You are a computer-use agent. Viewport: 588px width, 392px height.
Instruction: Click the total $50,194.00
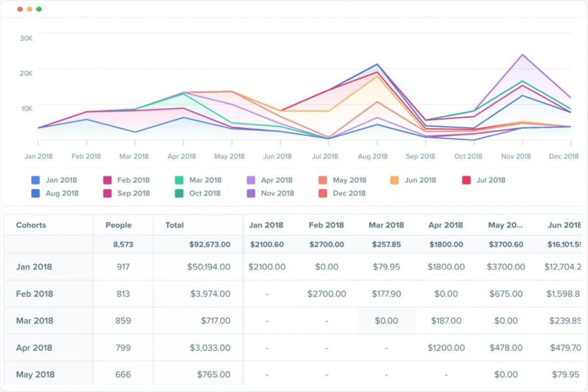click(209, 267)
